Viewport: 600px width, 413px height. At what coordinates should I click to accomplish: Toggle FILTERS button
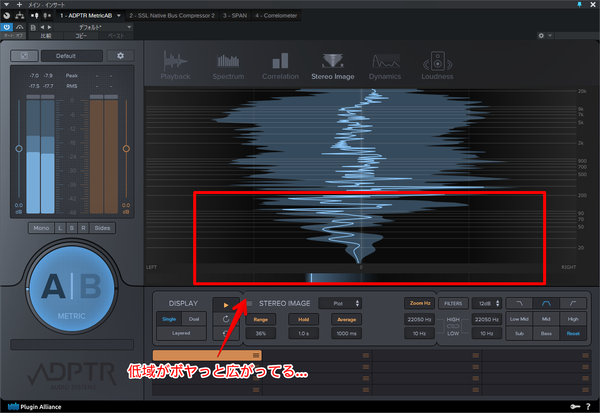coord(453,303)
